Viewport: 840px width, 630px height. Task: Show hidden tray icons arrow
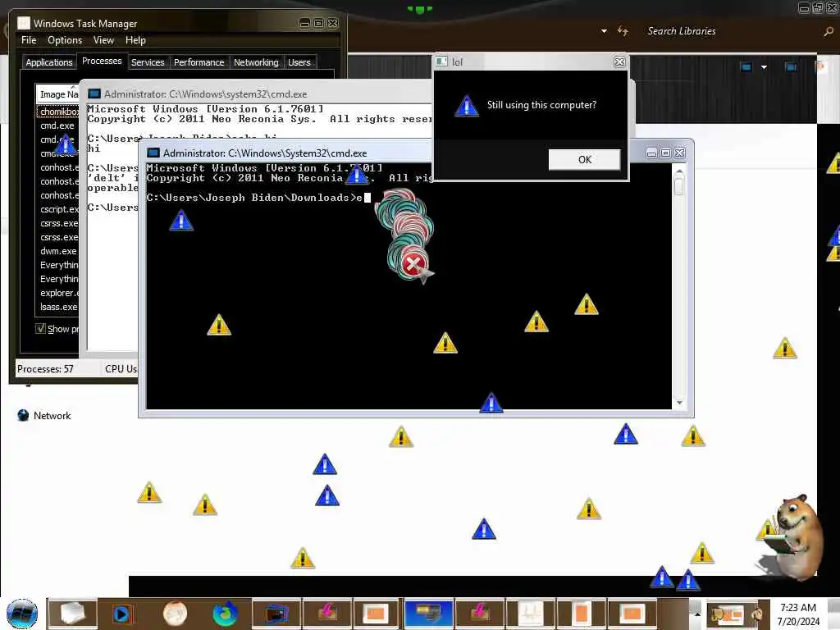pyautogui.click(x=697, y=614)
